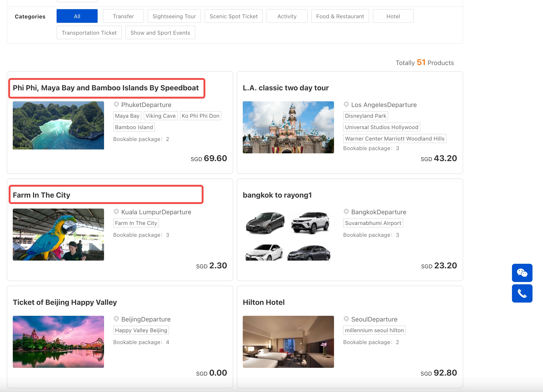Choose the Food & Restaurant category
The image size is (543, 392).
tap(340, 16)
